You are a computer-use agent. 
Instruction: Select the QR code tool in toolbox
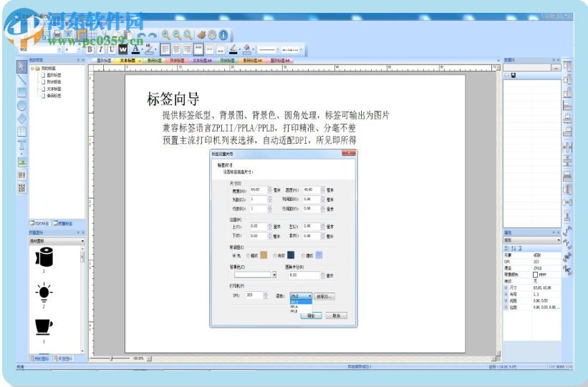21,188
